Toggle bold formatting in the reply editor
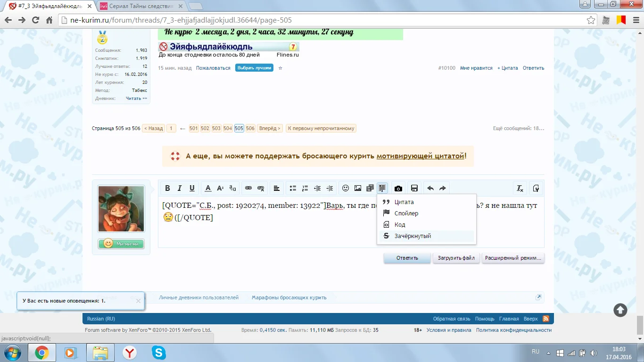644x362 pixels. (167, 189)
